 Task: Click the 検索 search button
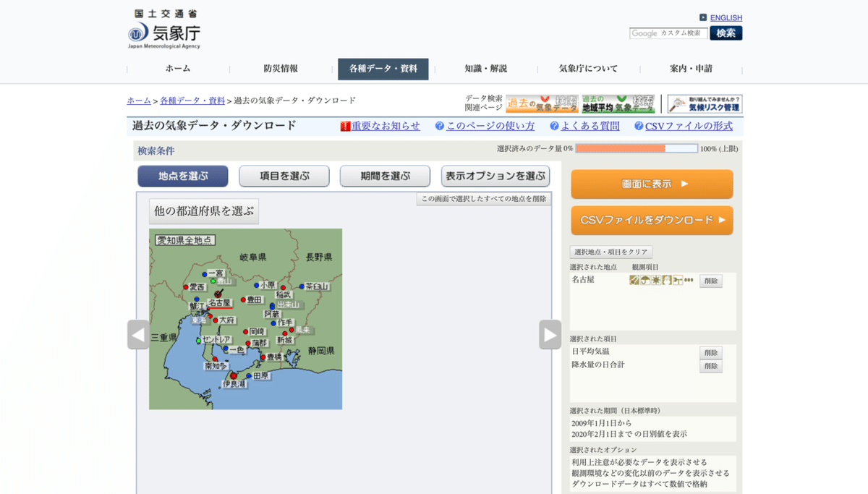pyautogui.click(x=726, y=33)
